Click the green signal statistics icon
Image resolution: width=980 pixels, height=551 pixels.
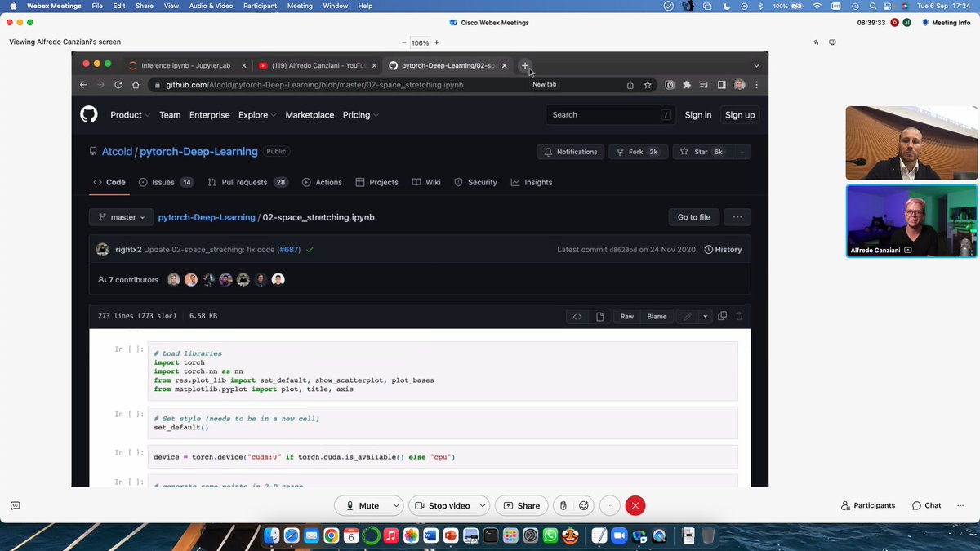point(906,23)
